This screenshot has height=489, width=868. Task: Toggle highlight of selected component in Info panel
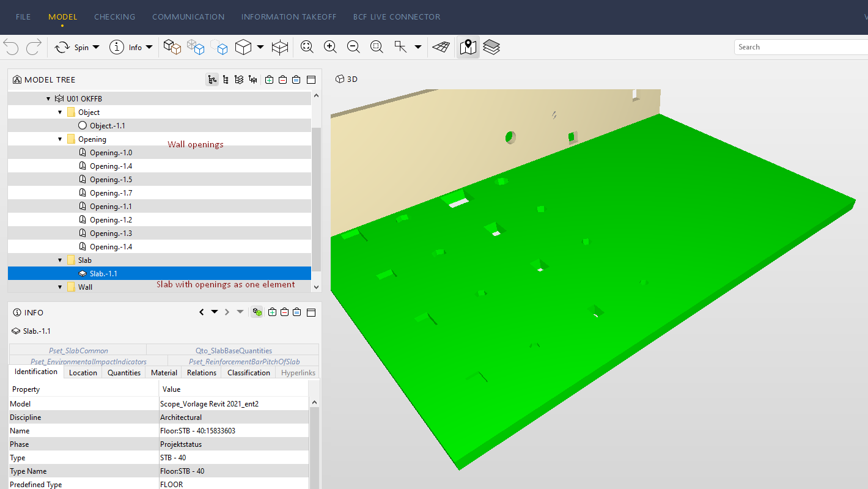[256, 312]
